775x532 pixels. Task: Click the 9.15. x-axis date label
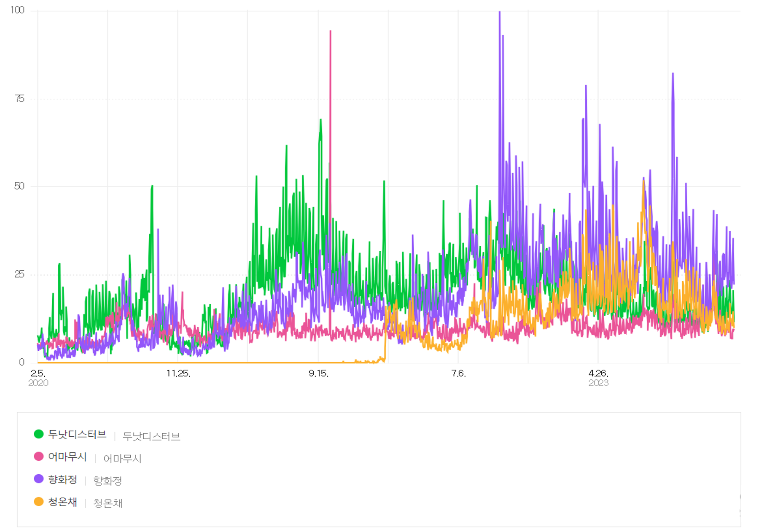click(x=318, y=373)
